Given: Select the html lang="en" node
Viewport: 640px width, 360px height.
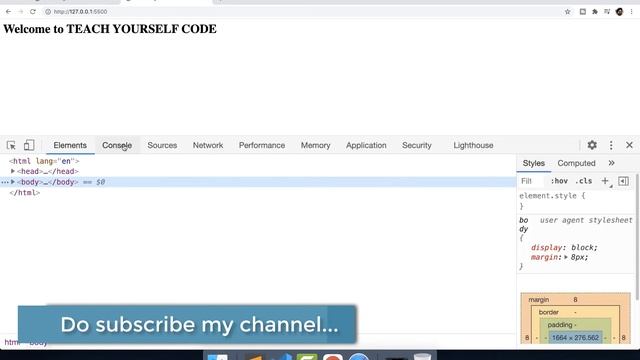Looking at the screenshot, I should pos(44,161).
